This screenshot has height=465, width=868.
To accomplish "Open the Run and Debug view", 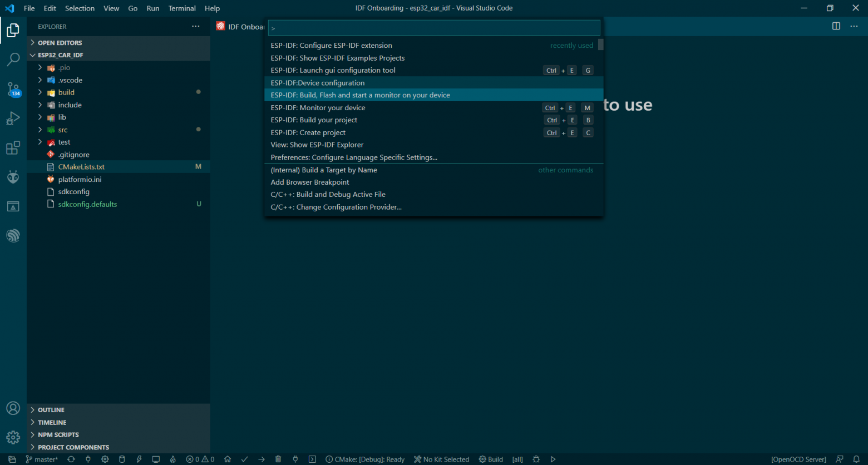I will [x=13, y=118].
